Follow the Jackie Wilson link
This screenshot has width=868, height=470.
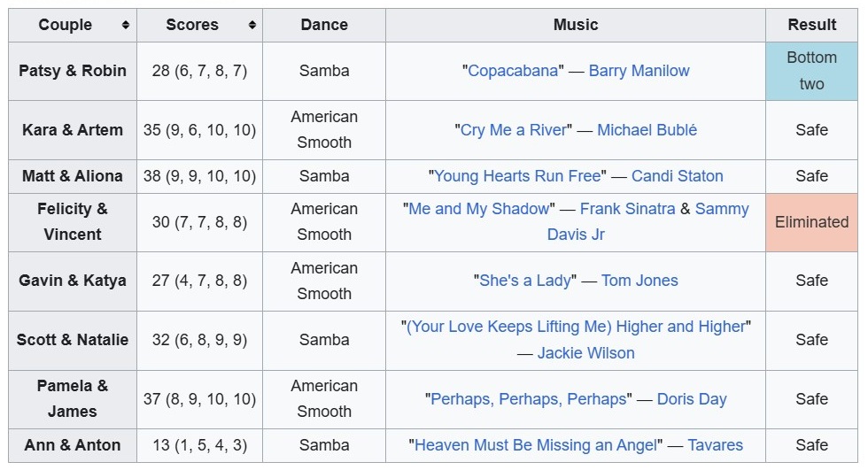586,353
